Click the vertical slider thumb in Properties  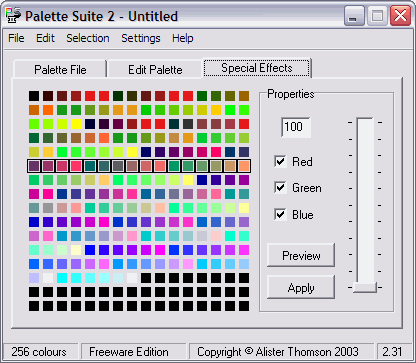pyautogui.click(x=365, y=287)
